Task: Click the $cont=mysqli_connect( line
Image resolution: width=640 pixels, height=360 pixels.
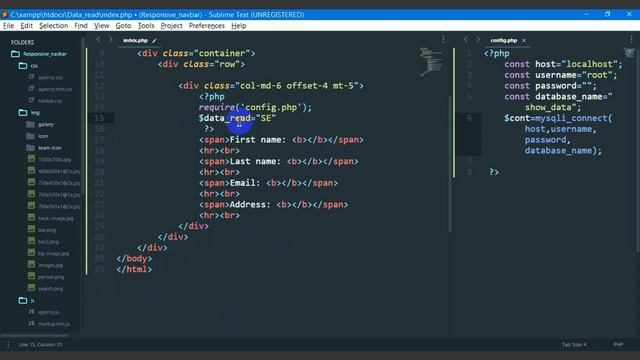Action: [558, 118]
